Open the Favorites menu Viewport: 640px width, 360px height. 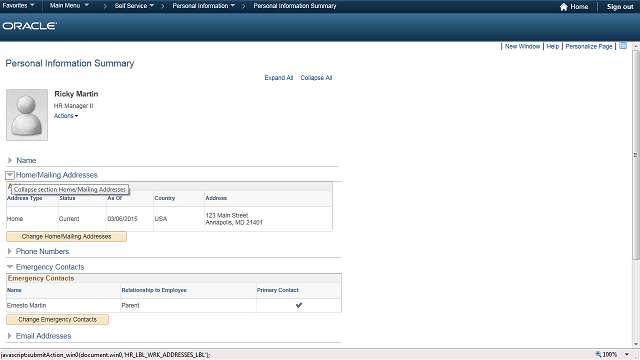pos(18,6)
